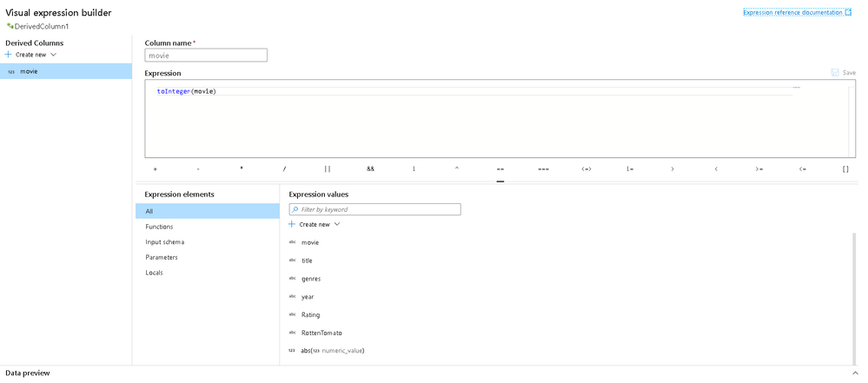Click the DerivedColumn1 transformation icon
Image resolution: width=868 pixels, height=383 pixels.
[10, 26]
